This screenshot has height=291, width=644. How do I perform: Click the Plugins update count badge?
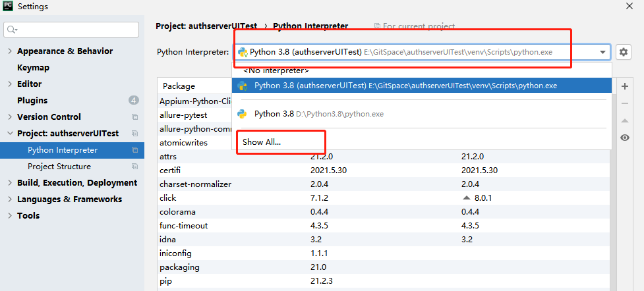[x=134, y=100]
